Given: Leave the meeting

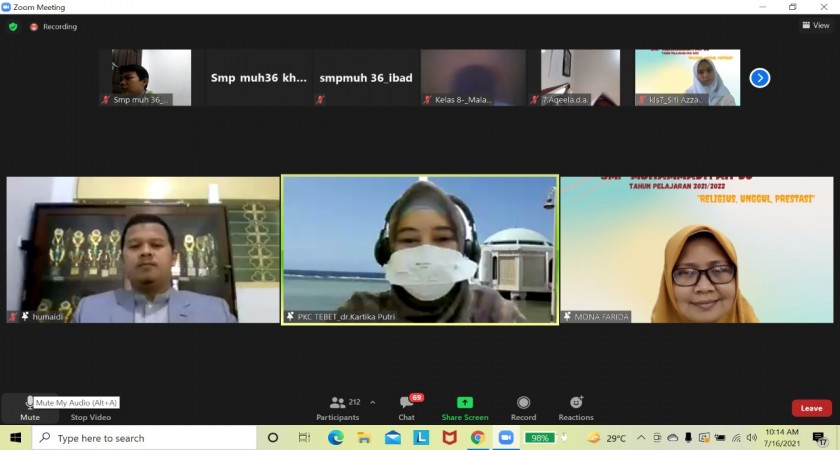Looking at the screenshot, I should pos(811,408).
